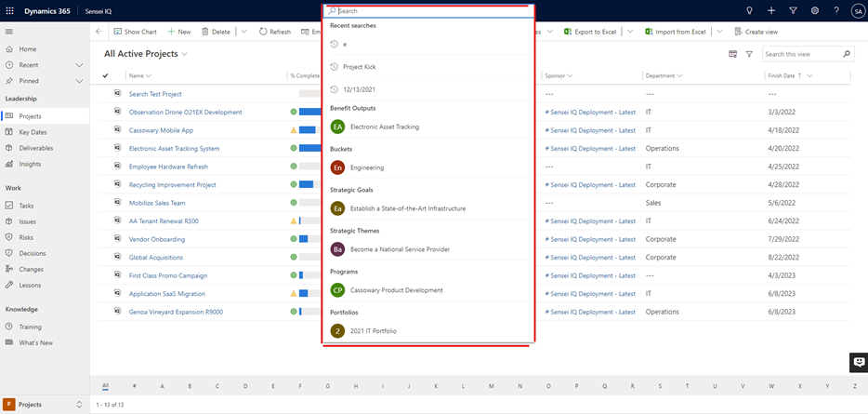Click the lightbulb assistant icon in header

[x=750, y=10]
